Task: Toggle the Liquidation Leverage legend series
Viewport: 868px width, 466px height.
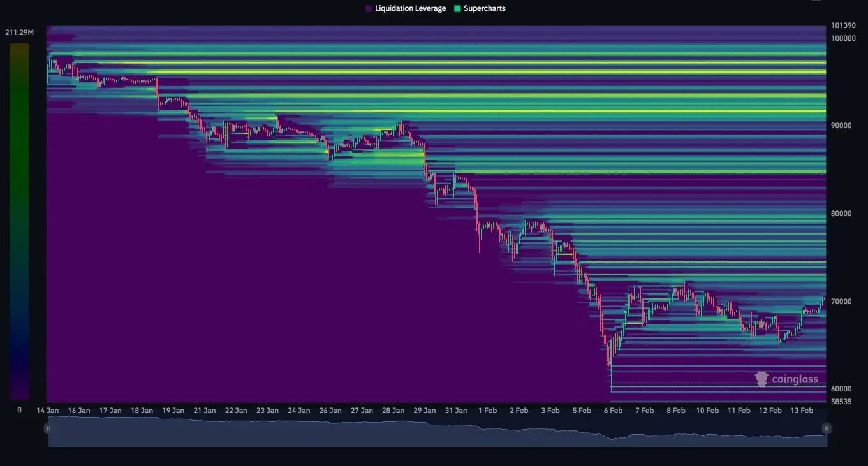Action: click(x=410, y=8)
